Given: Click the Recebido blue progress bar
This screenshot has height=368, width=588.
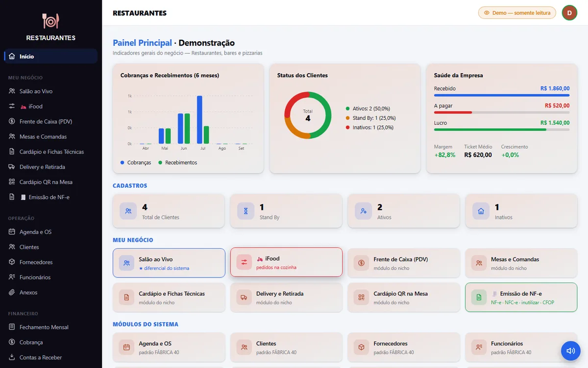Looking at the screenshot, I should (x=502, y=95).
